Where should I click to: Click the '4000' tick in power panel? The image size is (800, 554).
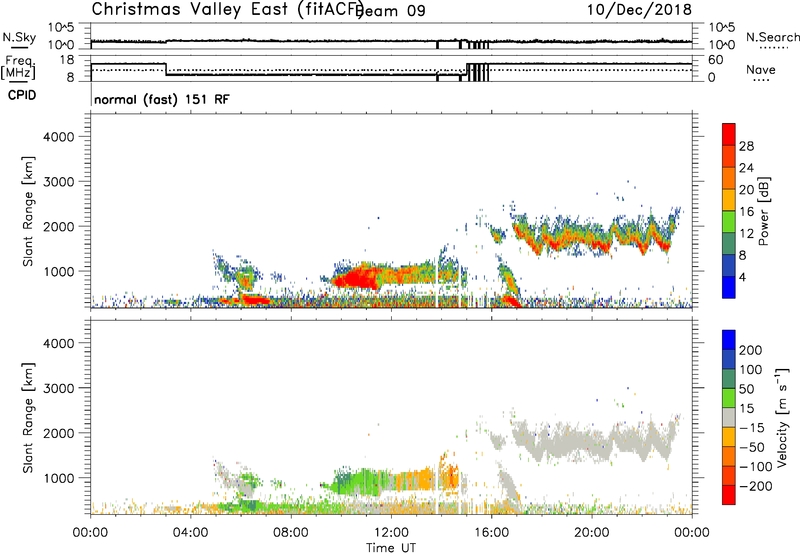[58, 137]
